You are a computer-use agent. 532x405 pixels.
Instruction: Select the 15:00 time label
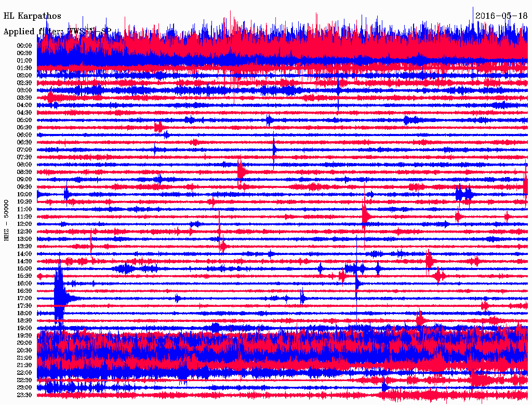(x=24, y=268)
